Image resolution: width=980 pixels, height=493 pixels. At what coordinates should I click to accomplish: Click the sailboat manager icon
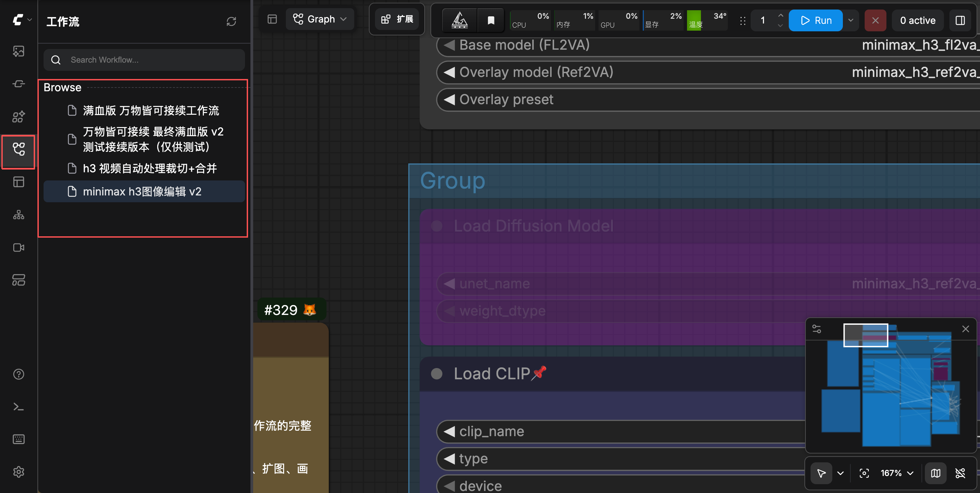coord(460,20)
